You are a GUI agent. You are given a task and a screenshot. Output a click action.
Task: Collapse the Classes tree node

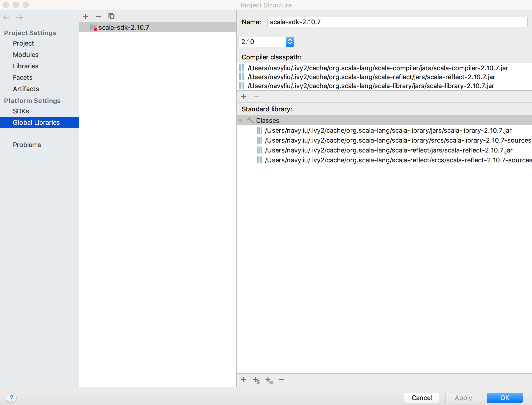240,121
